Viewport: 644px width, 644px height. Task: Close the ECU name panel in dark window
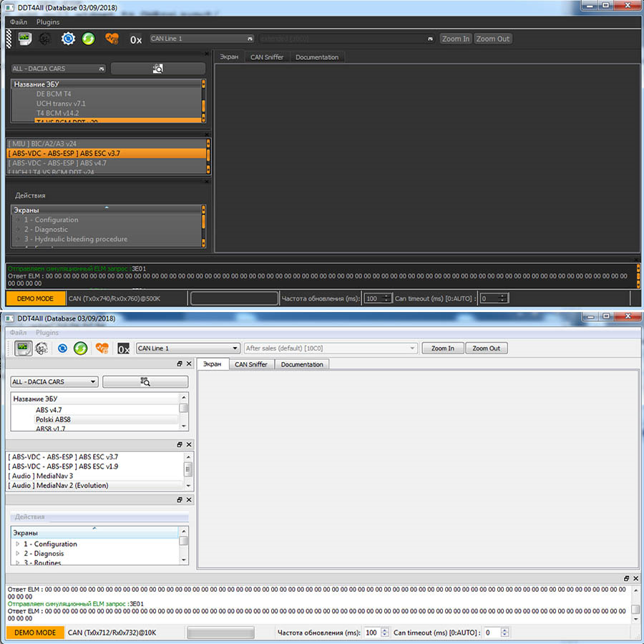[x=207, y=54]
